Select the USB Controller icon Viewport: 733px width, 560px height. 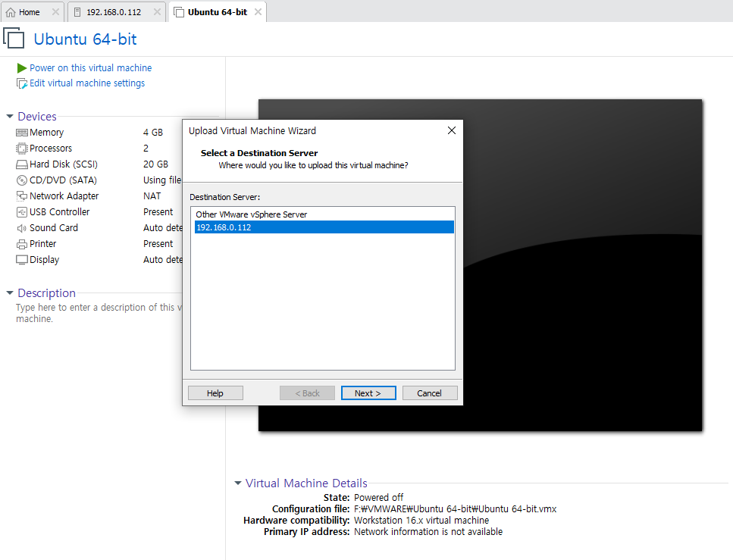(x=21, y=212)
